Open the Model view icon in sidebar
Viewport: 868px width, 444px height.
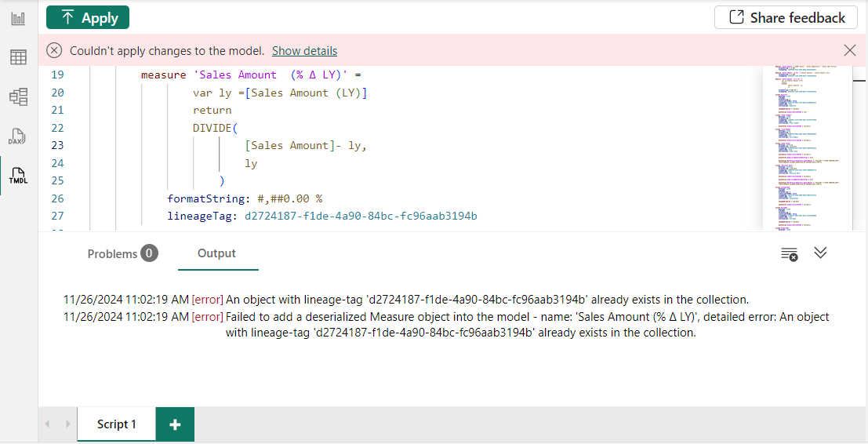pos(18,97)
